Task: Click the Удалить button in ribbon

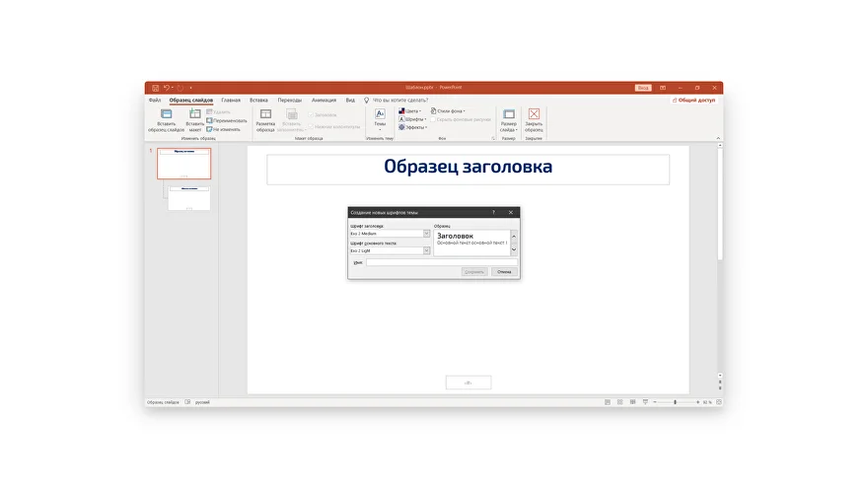Action: [x=219, y=111]
